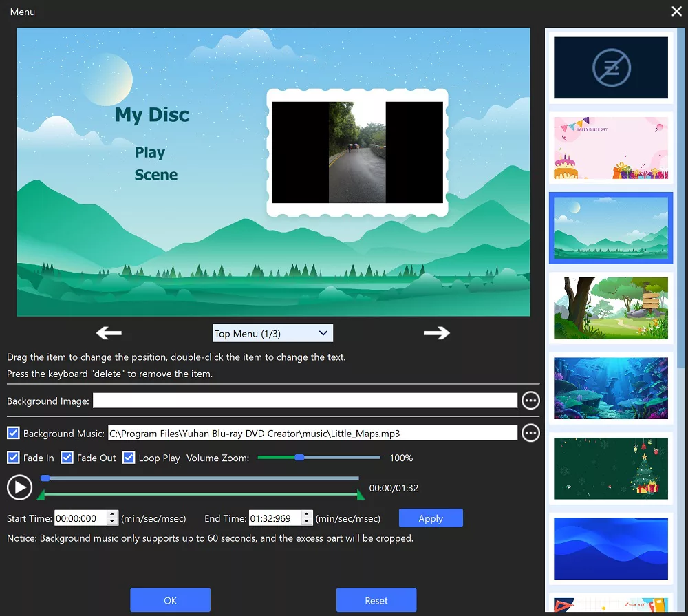Toggle the Loop Play checkbox
The height and width of the screenshot is (616, 688).
pyautogui.click(x=129, y=458)
